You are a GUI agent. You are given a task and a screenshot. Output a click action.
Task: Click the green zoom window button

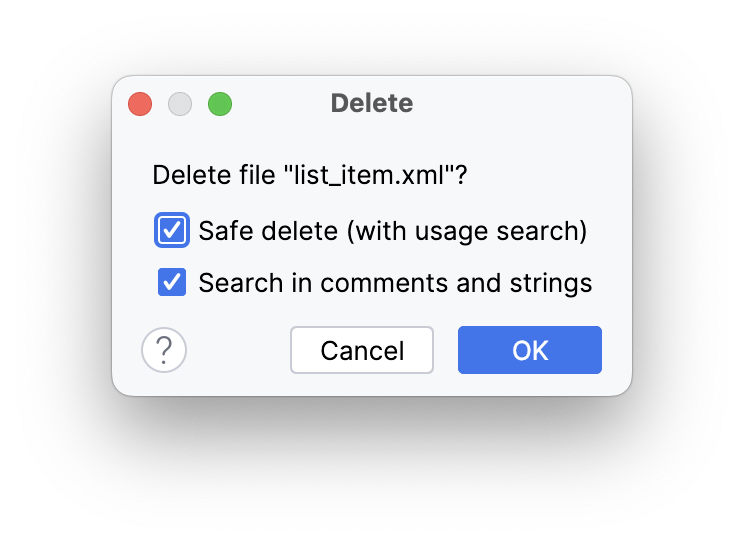(x=220, y=104)
